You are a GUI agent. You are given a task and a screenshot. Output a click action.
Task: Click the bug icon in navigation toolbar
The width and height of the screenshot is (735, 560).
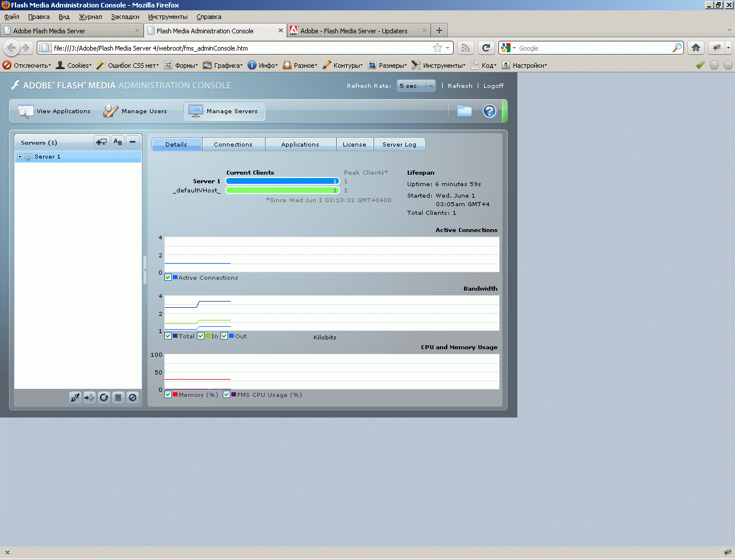pos(717,48)
